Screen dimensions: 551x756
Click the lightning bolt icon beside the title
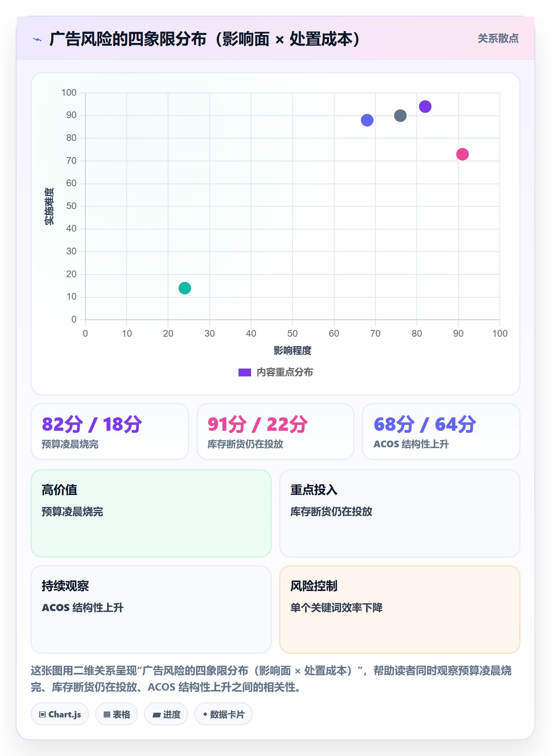37,39
